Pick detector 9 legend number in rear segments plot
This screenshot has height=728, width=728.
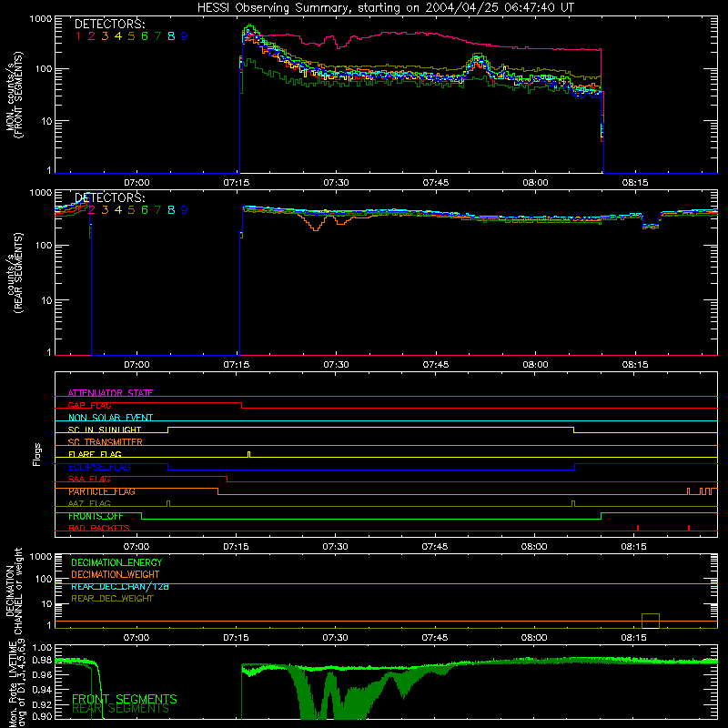point(185,210)
